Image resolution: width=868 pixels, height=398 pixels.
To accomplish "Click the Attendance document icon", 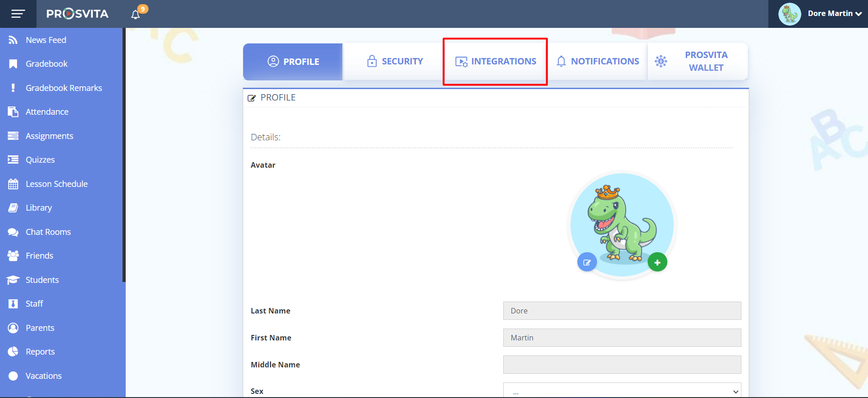I will pos(13,112).
